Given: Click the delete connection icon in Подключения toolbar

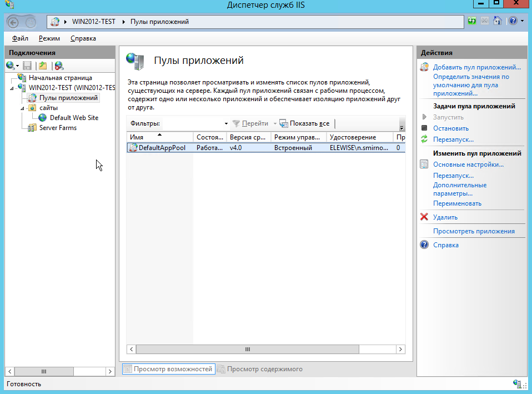Looking at the screenshot, I should tap(59, 66).
